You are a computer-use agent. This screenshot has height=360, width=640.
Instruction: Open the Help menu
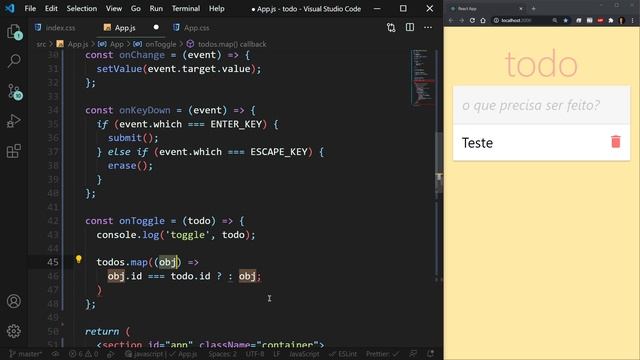point(217,8)
